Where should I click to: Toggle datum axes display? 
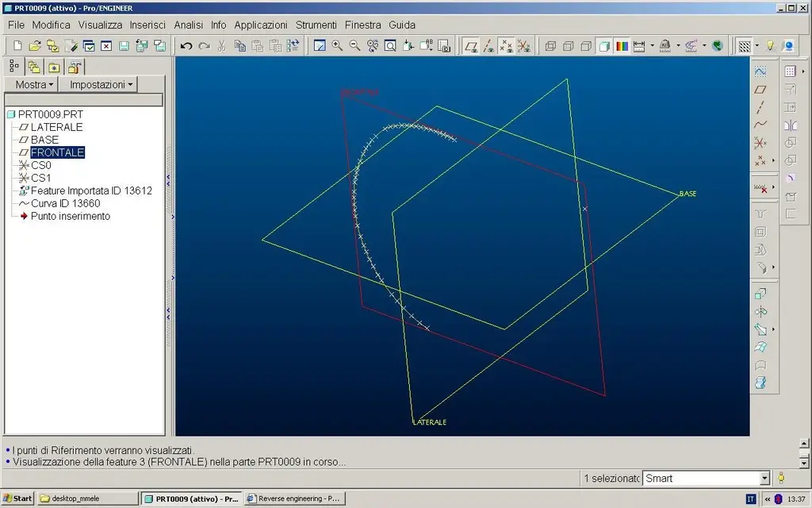coord(488,45)
